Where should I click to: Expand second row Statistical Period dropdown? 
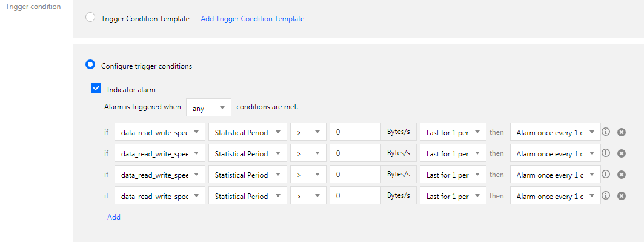coord(248,153)
